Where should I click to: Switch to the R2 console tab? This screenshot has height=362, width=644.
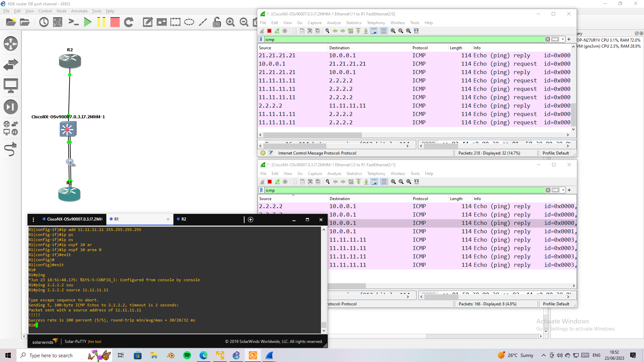coord(183,219)
